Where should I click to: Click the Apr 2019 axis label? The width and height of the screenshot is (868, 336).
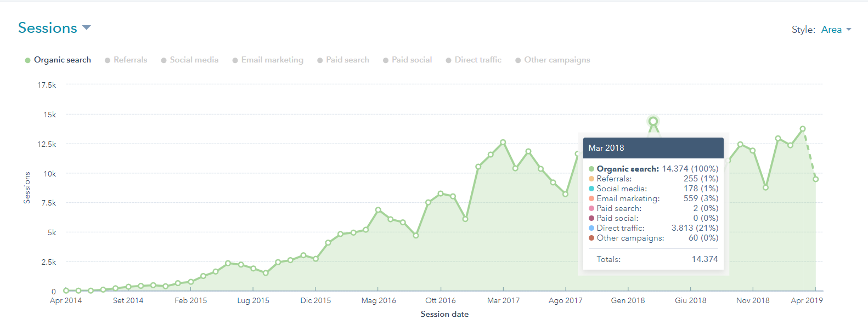(807, 300)
